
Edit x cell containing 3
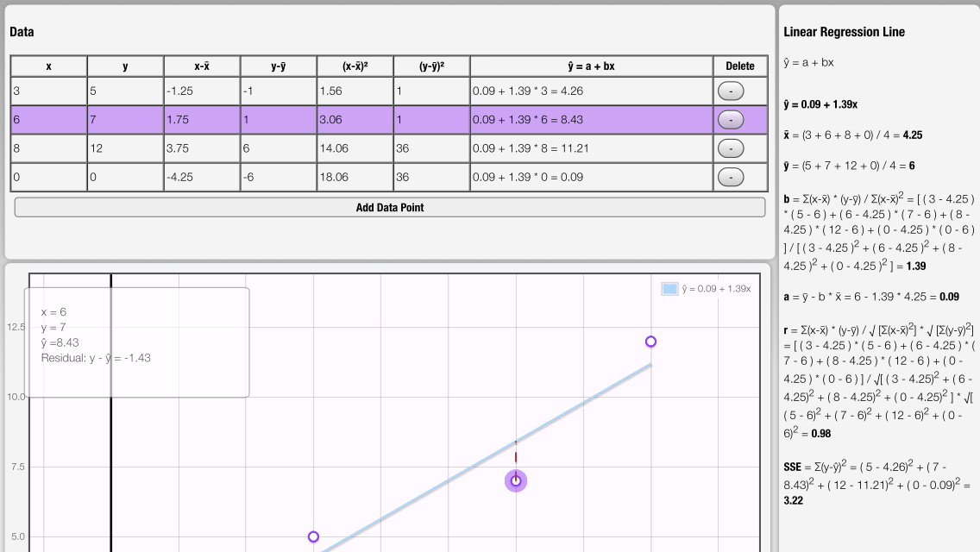click(x=49, y=91)
